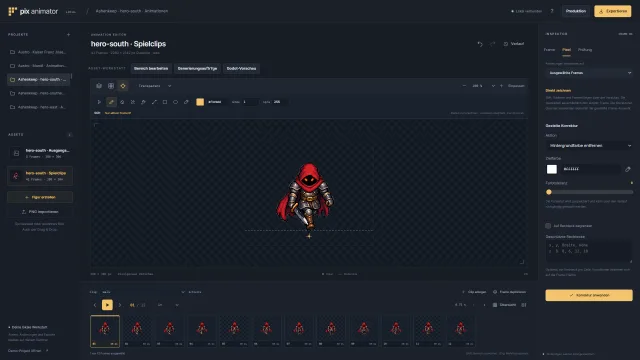The image size is (640, 360).
Task: Select the 'hero-south · Spielclips' asset
Action: pos(40,176)
